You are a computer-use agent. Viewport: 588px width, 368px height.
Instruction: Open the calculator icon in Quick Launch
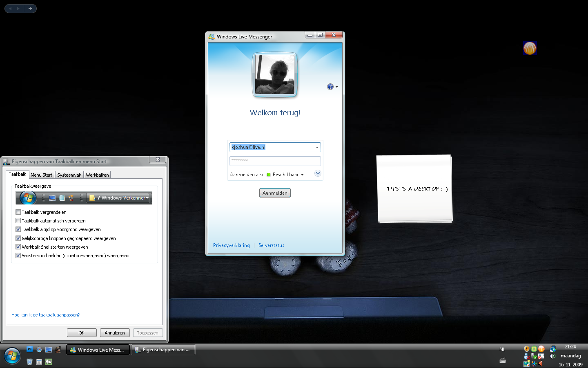pos(39,362)
